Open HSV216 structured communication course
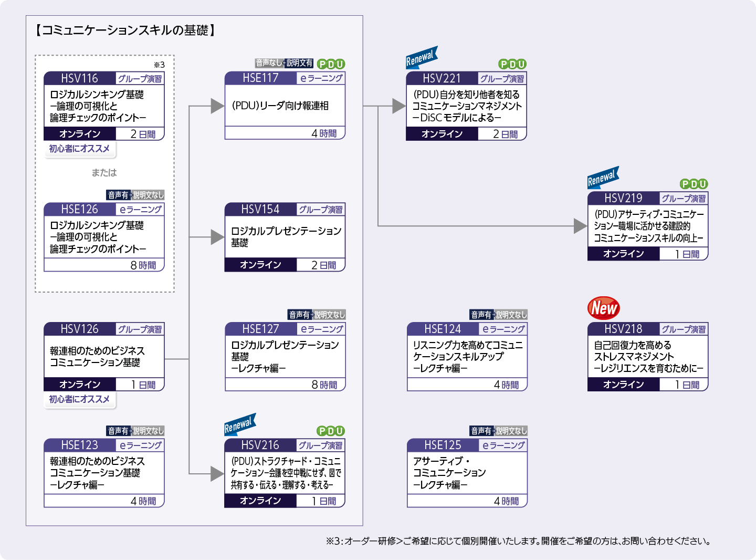This screenshot has height=560, width=756. click(285, 473)
